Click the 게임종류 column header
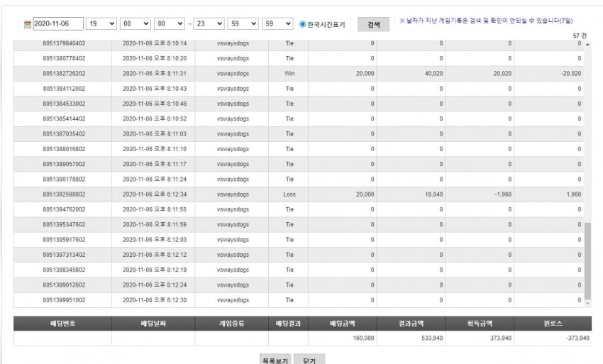This screenshot has width=603, height=364. [x=231, y=324]
